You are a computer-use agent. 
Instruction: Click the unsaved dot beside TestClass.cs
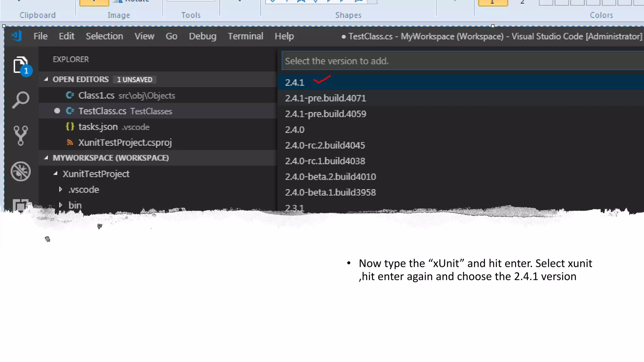pyautogui.click(x=57, y=111)
